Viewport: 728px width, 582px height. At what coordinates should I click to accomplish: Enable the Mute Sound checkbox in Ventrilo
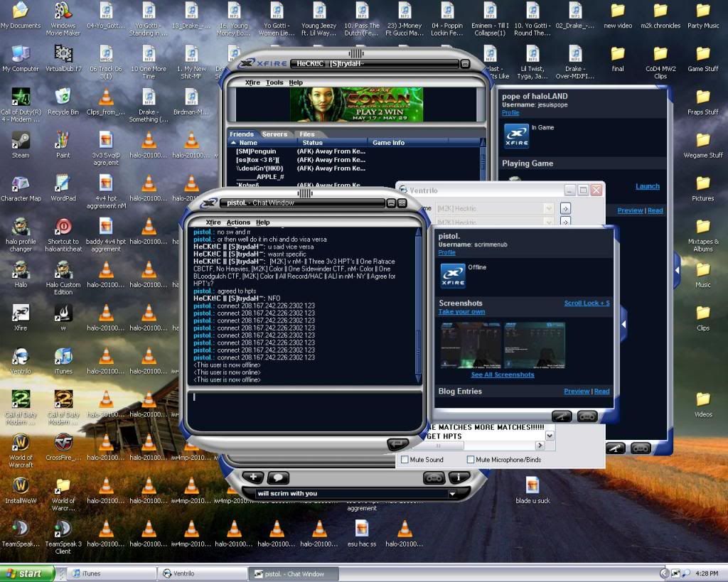(405, 460)
